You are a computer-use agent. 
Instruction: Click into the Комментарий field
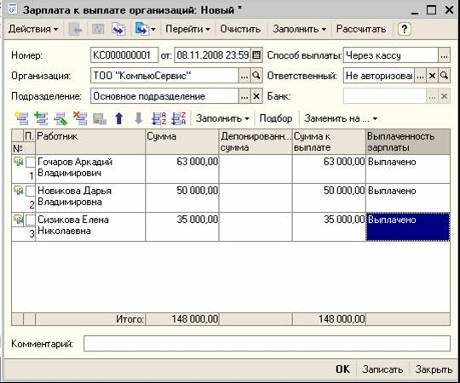tap(267, 343)
